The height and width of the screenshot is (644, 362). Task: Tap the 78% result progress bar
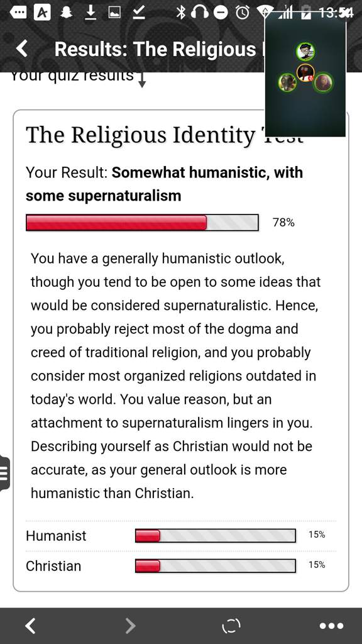pos(143,223)
